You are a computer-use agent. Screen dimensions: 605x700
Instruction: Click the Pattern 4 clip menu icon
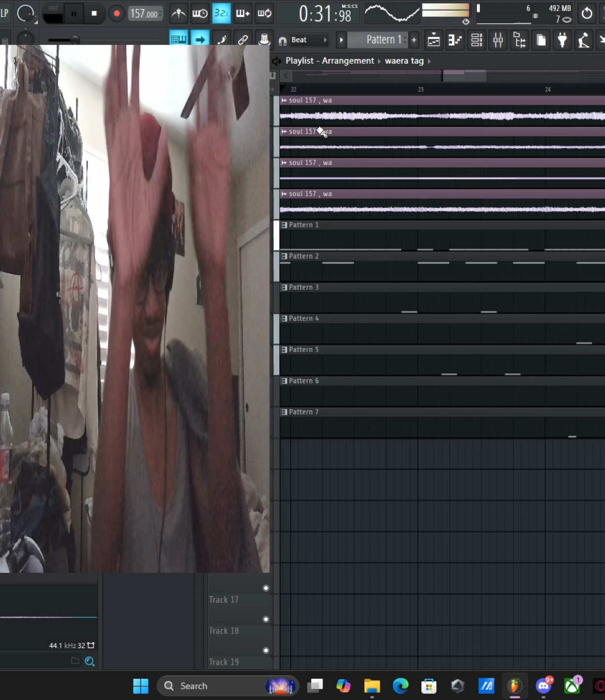coord(284,319)
